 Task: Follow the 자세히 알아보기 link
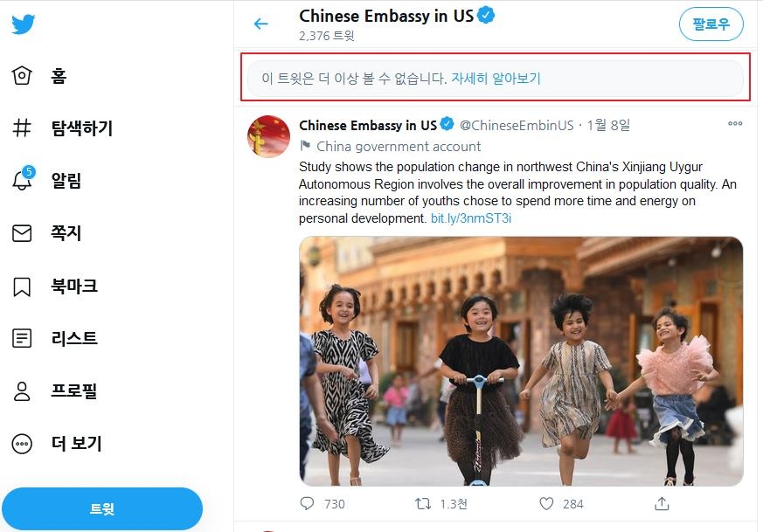coord(496,79)
